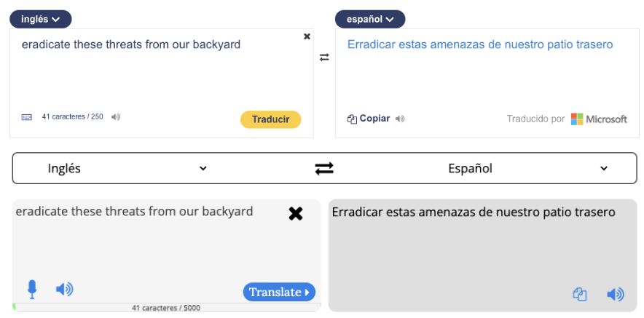This screenshot has width=644, height=318.
Task: Click into the lower English source text field
Action: pyautogui.click(x=146, y=240)
